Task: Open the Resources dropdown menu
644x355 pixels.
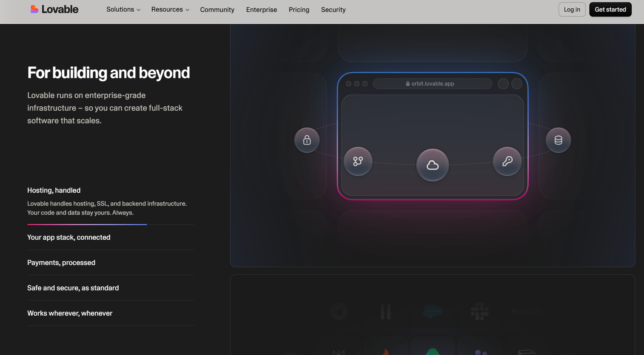Action: (x=170, y=9)
